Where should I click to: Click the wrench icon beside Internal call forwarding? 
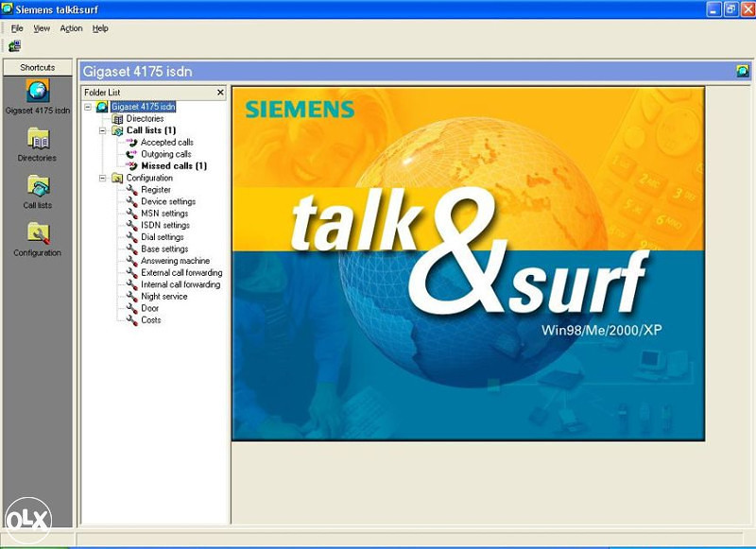click(131, 284)
